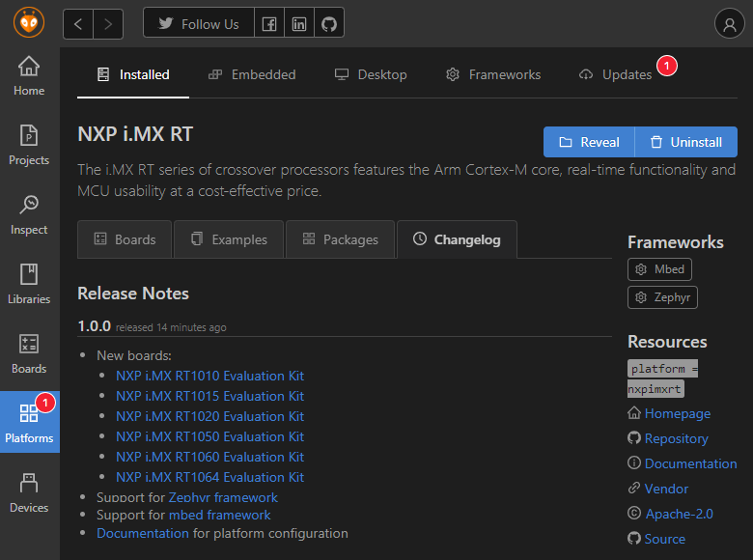Click the PlatformIO logo icon

tap(29, 22)
